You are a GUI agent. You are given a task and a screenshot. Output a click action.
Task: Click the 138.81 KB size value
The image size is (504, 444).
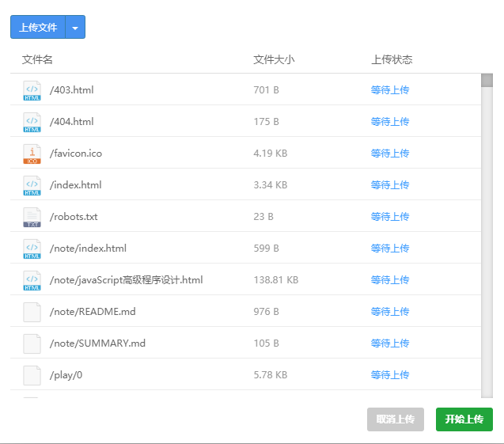pyautogui.click(x=276, y=279)
